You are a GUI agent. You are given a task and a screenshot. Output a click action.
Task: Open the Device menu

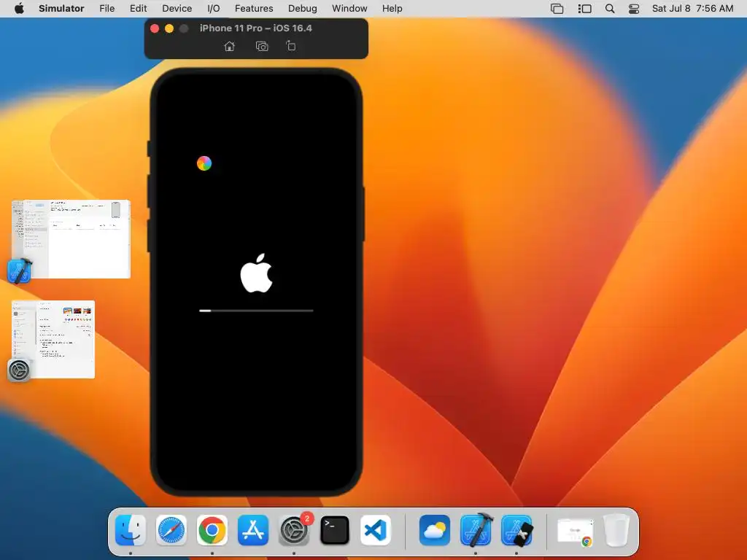(177, 9)
